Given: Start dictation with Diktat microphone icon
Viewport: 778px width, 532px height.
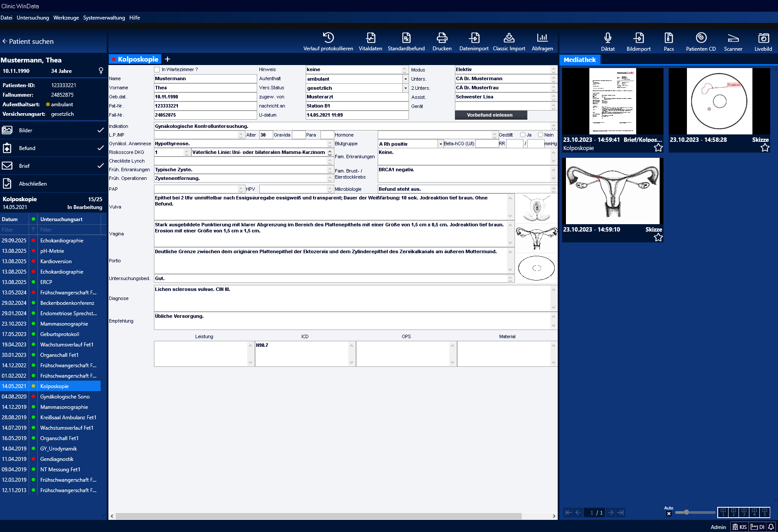Looking at the screenshot, I should 608,38.
